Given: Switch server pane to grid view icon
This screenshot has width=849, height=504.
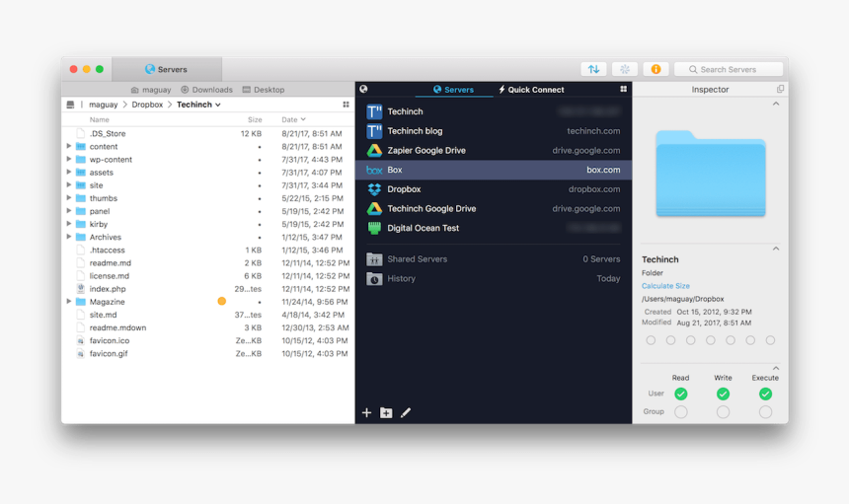Looking at the screenshot, I should [x=623, y=89].
